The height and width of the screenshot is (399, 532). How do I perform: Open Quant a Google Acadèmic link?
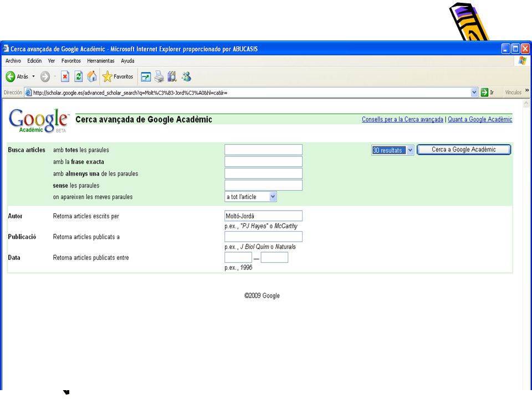click(x=480, y=119)
